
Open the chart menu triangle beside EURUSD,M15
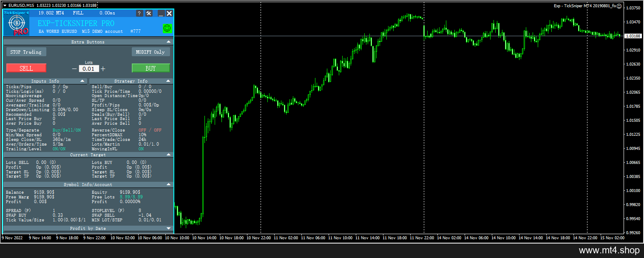point(4,6)
